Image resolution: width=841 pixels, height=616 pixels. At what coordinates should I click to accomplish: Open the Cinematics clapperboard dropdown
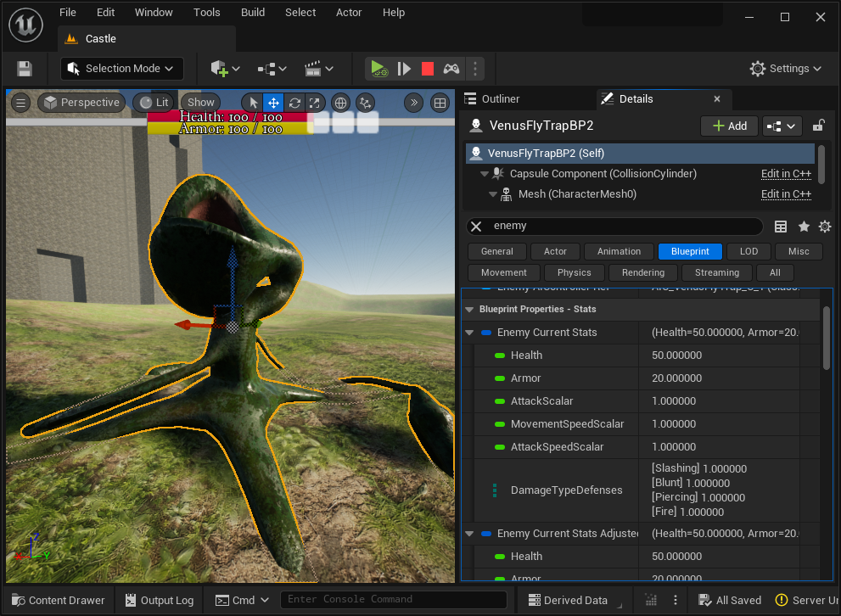pyautogui.click(x=318, y=69)
